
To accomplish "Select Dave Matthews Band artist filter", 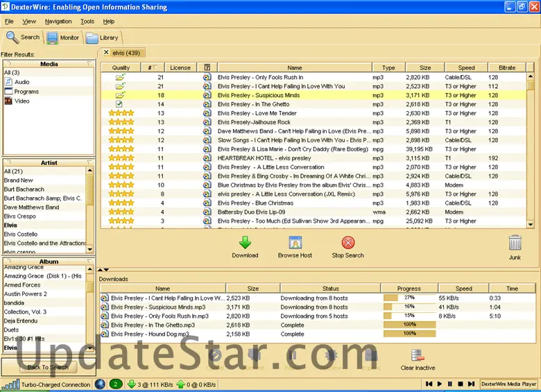I will [x=31, y=207].
